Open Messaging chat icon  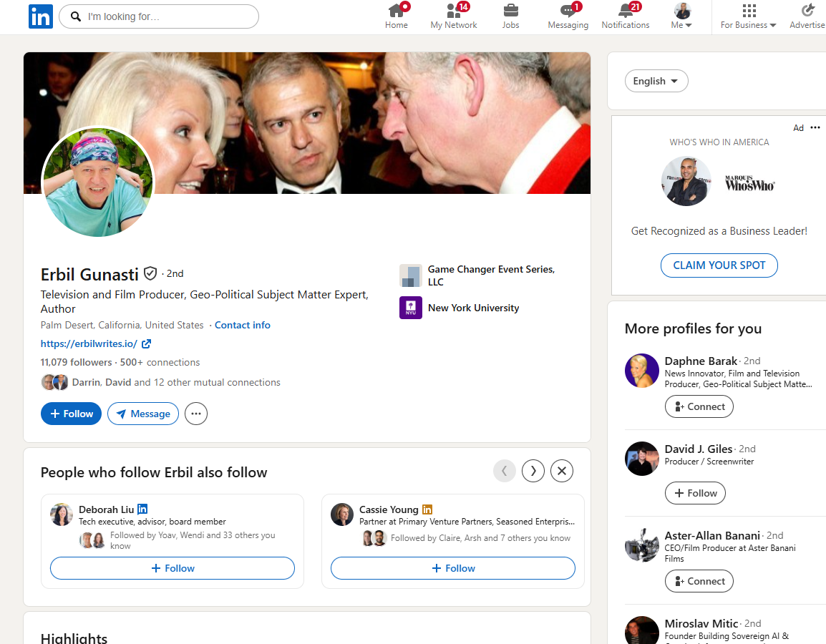coord(568,11)
